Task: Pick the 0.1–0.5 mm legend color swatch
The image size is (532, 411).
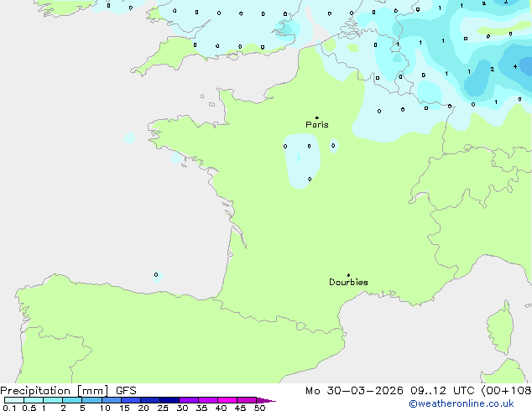Action: point(14,400)
